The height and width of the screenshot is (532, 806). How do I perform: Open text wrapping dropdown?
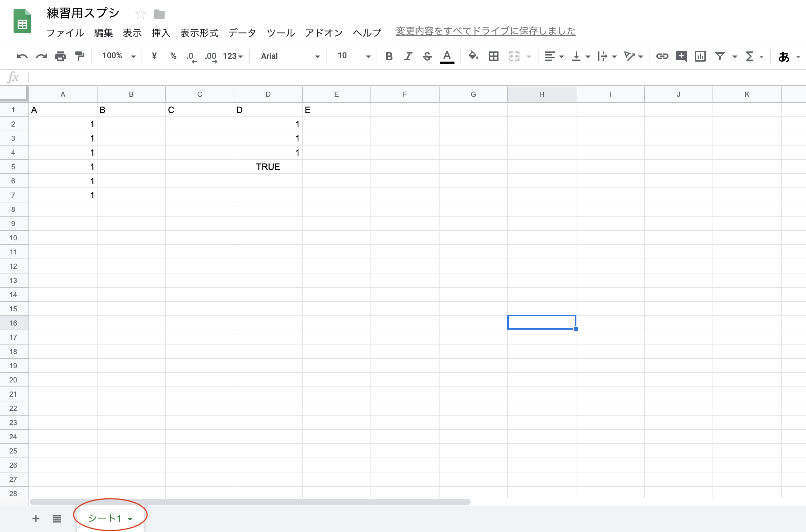click(607, 56)
